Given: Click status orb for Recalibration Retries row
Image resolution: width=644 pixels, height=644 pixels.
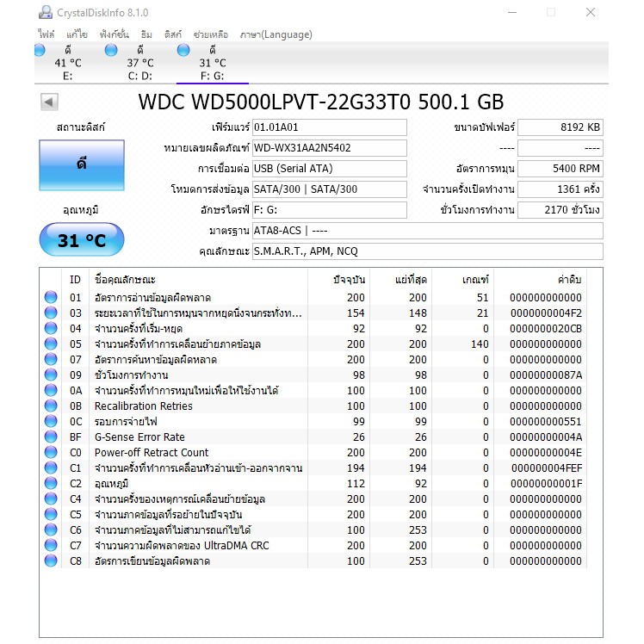Looking at the screenshot, I should tap(51, 406).
